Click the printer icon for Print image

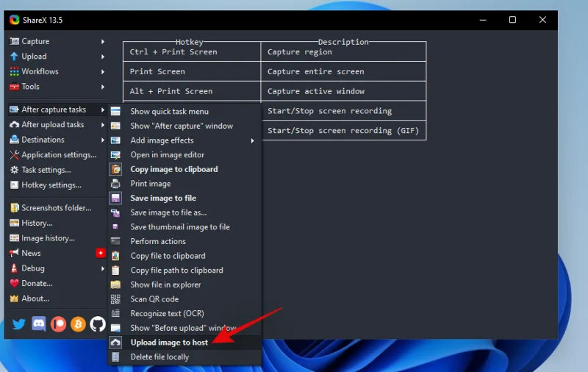click(x=115, y=184)
